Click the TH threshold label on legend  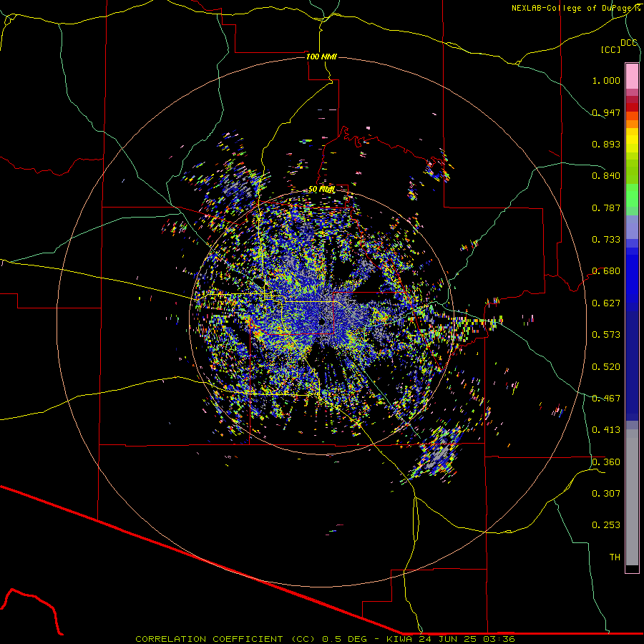click(615, 557)
